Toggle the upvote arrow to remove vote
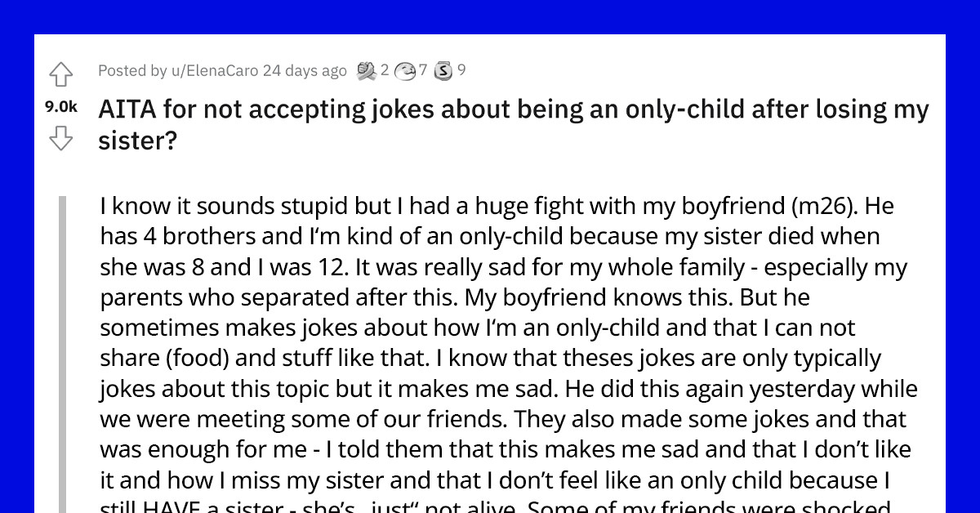The width and height of the screenshot is (980, 513). pos(61,74)
